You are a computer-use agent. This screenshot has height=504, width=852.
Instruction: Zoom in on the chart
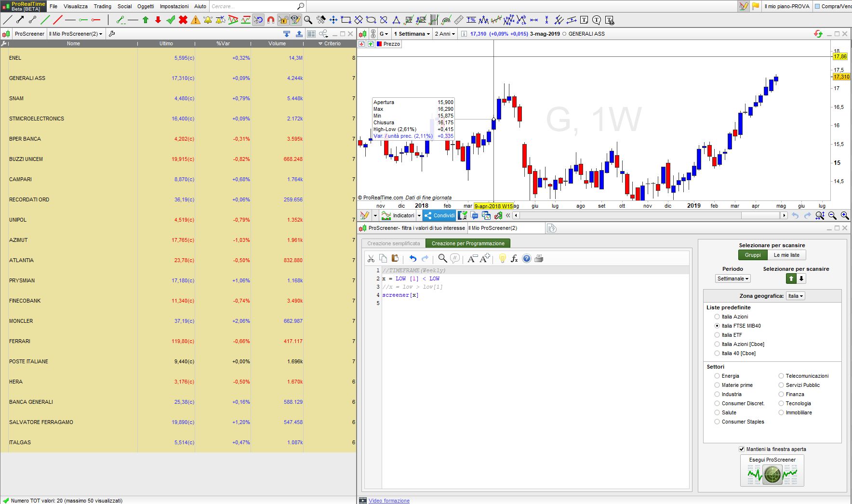click(x=844, y=215)
